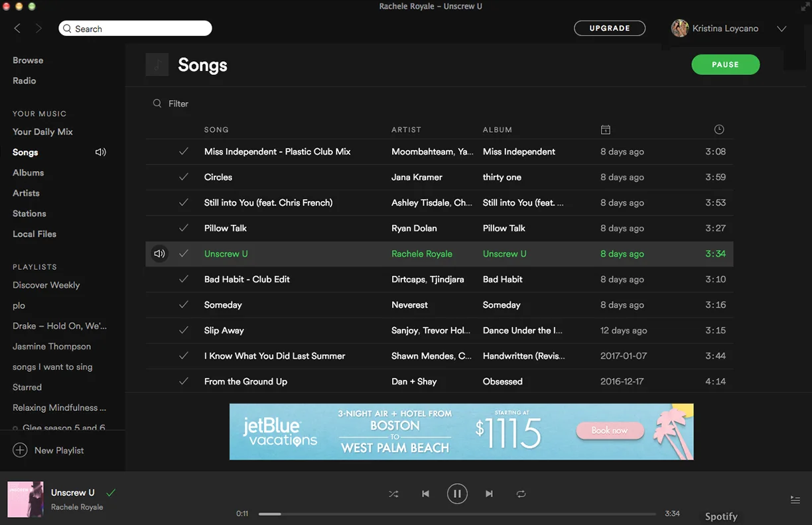Click the New Playlist plus icon
812x525 pixels.
point(20,451)
